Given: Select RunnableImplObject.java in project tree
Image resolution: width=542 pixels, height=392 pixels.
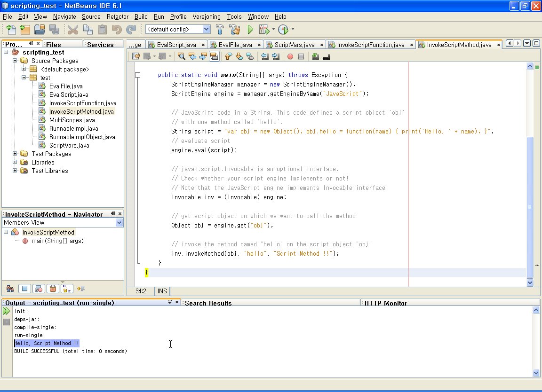Looking at the screenshot, I should coord(82,137).
